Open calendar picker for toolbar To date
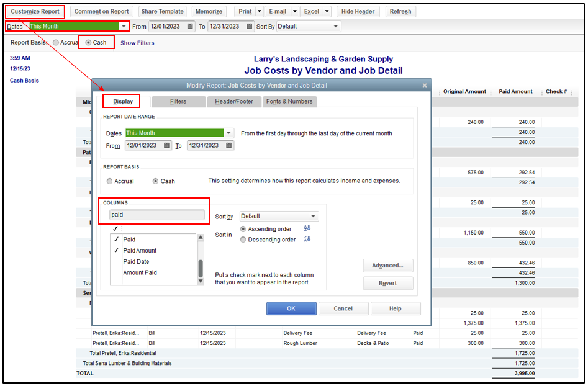 [250, 26]
